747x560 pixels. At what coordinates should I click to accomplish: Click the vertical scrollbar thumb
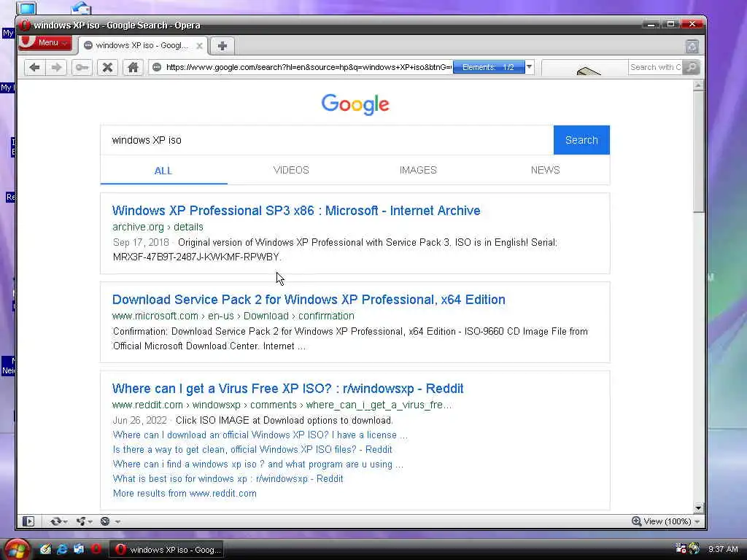[x=698, y=152]
